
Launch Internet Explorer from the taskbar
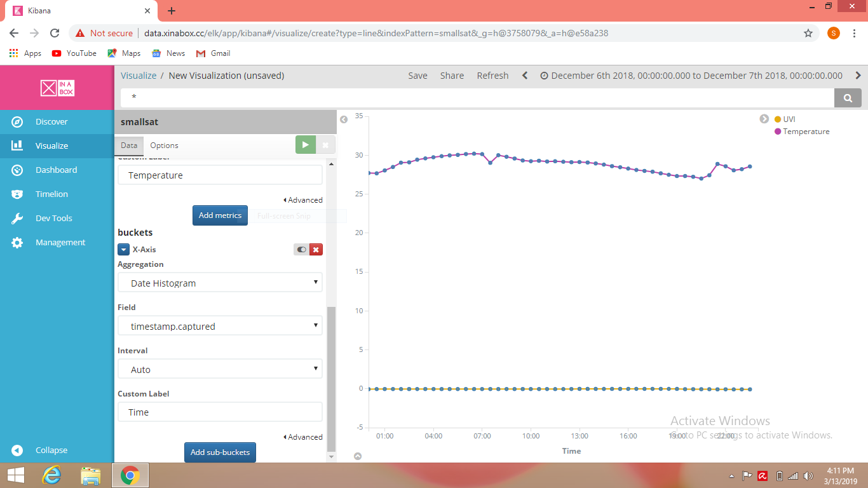coord(51,475)
